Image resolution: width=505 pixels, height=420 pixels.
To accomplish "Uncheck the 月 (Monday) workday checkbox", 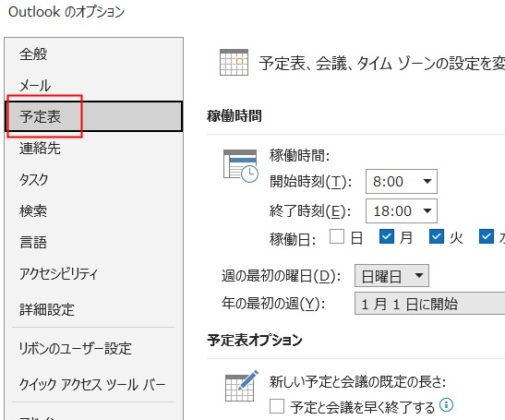I will point(387,236).
